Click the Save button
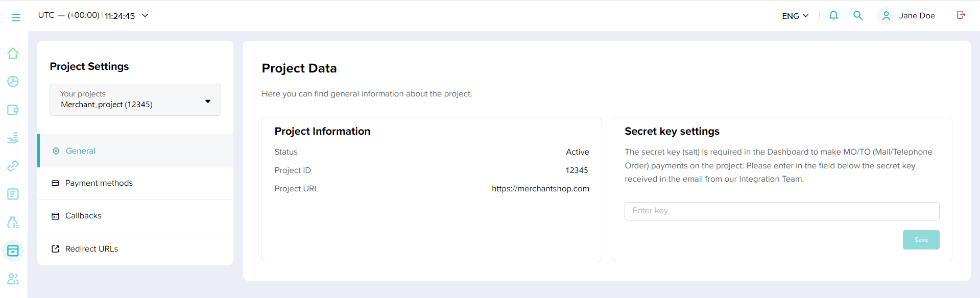Image resolution: width=980 pixels, height=298 pixels. click(x=921, y=240)
